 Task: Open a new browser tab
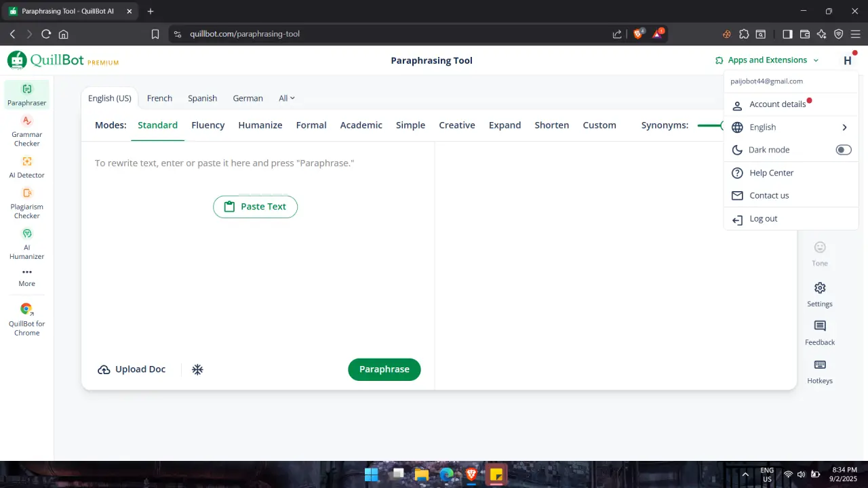tap(151, 11)
